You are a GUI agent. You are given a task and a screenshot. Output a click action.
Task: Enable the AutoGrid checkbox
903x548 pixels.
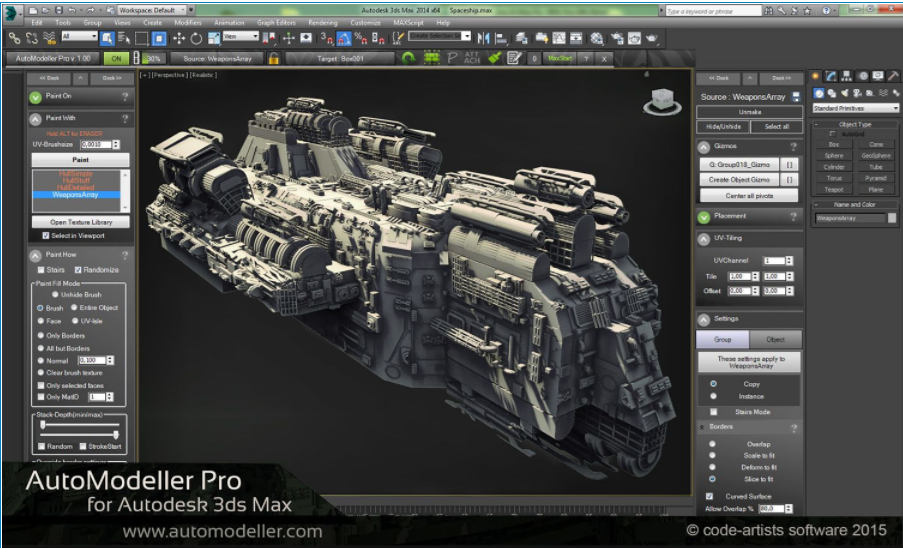832,134
